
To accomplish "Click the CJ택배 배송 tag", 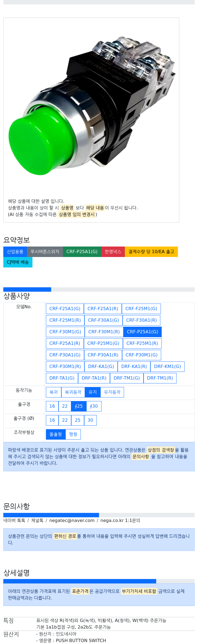I will click(x=18, y=262).
